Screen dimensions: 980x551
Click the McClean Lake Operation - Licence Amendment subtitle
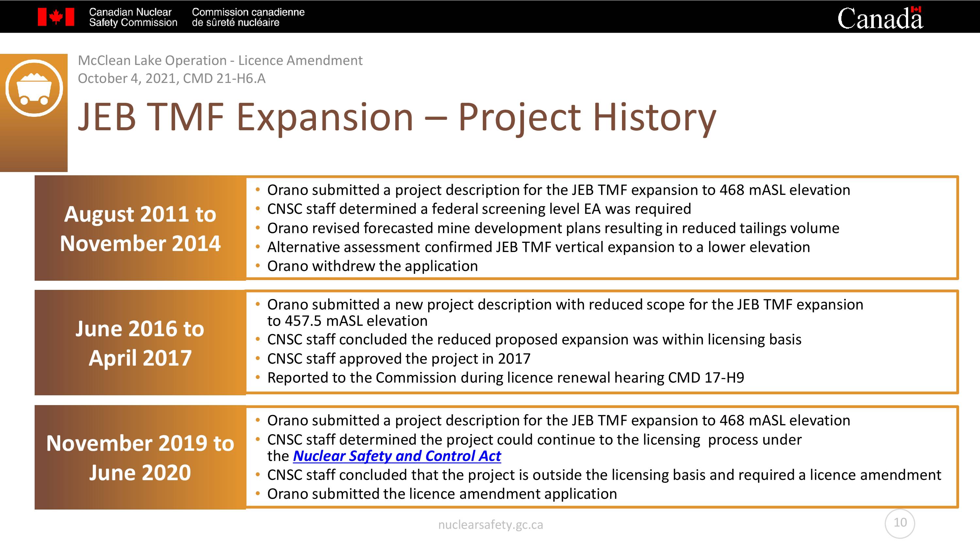[x=220, y=60]
